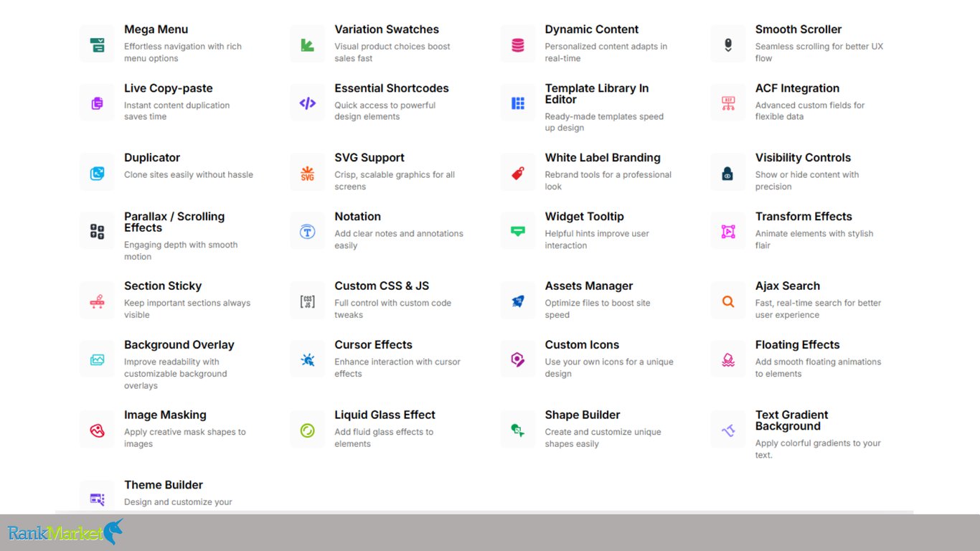The image size is (980, 551).
Task: Open the Smooth Scroller heading
Action: (798, 29)
